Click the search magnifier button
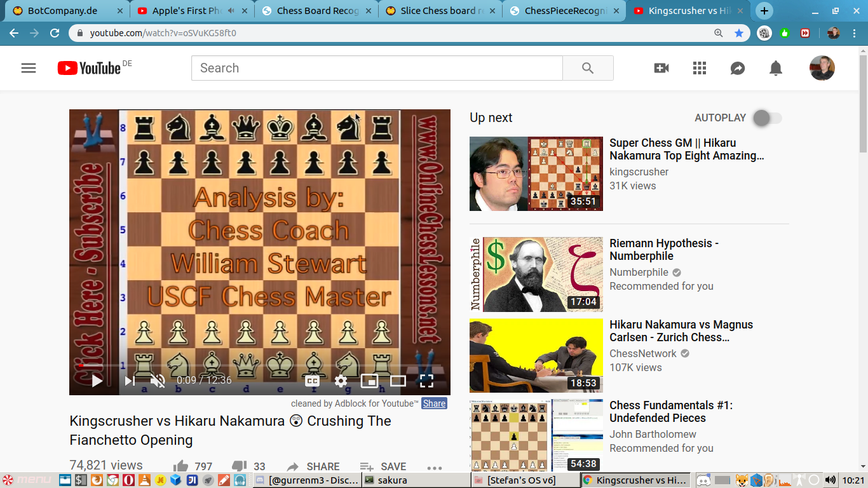The height and width of the screenshot is (488, 868). (x=588, y=68)
